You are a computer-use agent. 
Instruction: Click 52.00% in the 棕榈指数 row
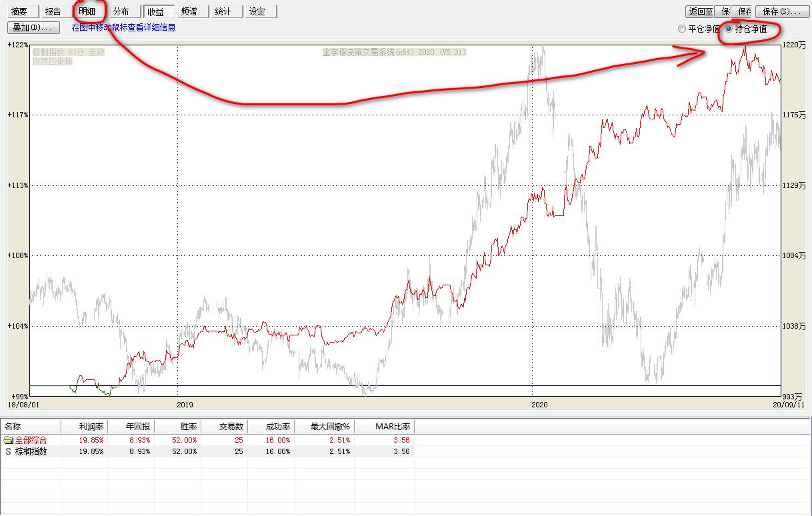[185, 451]
